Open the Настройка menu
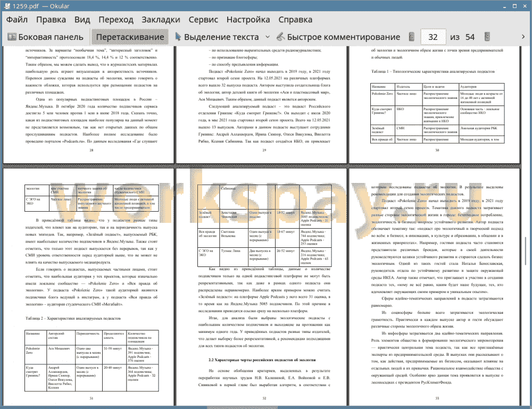 [248, 20]
